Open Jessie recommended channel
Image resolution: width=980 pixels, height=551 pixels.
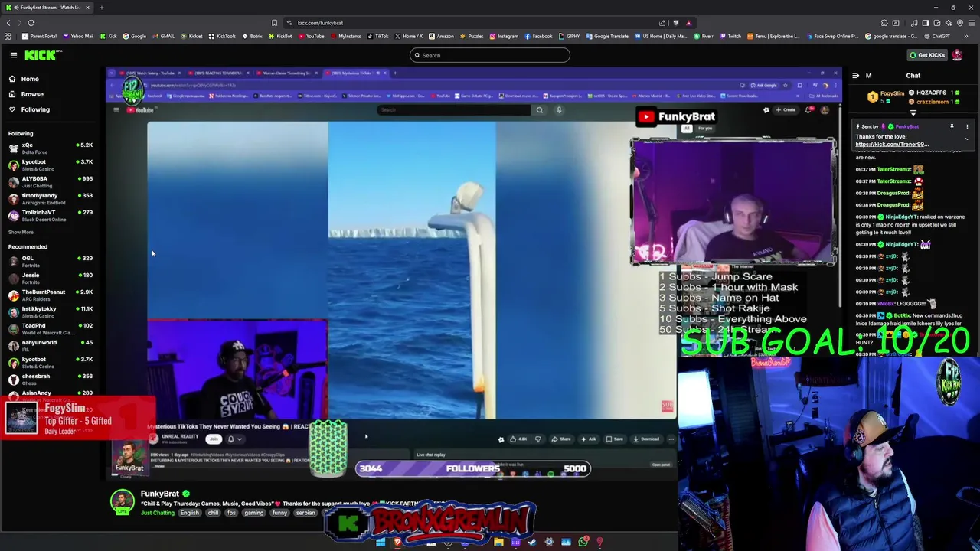click(x=50, y=279)
